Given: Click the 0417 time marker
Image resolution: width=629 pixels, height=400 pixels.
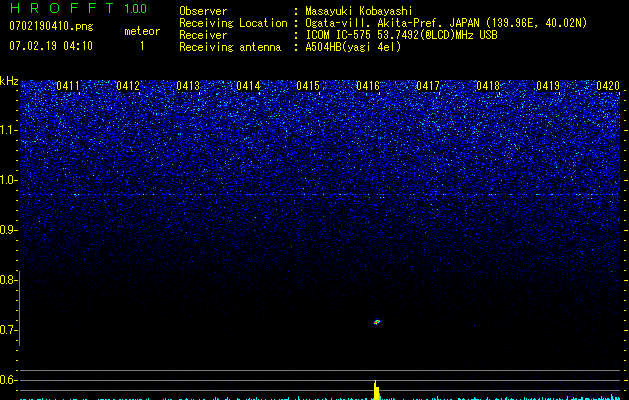Looking at the screenshot, I should [x=428, y=86].
